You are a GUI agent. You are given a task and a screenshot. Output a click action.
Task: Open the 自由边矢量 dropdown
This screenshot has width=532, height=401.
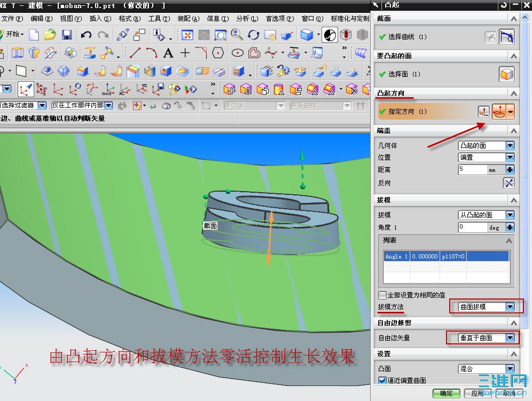pos(486,338)
